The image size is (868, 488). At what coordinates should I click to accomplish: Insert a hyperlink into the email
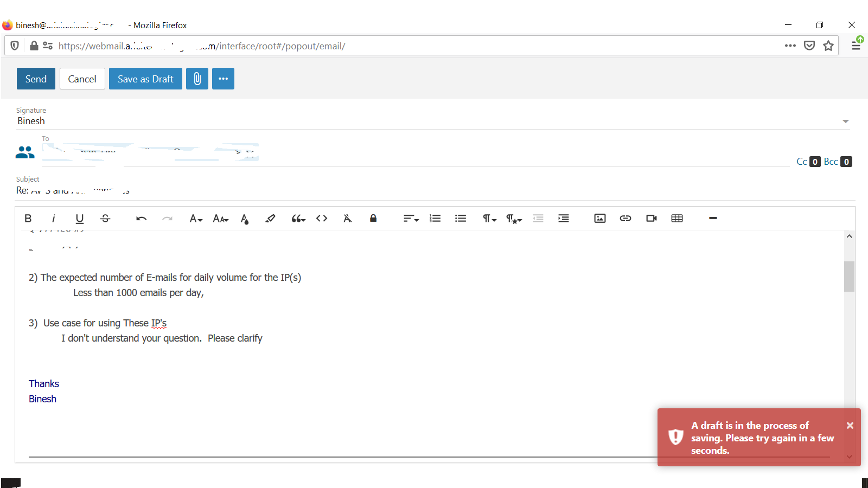click(x=625, y=219)
